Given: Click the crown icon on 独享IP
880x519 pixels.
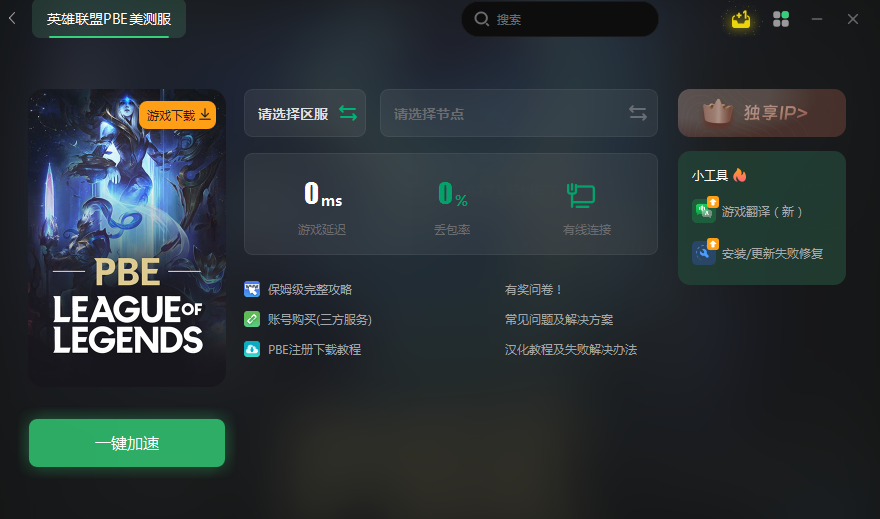Looking at the screenshot, I should coord(718,112).
